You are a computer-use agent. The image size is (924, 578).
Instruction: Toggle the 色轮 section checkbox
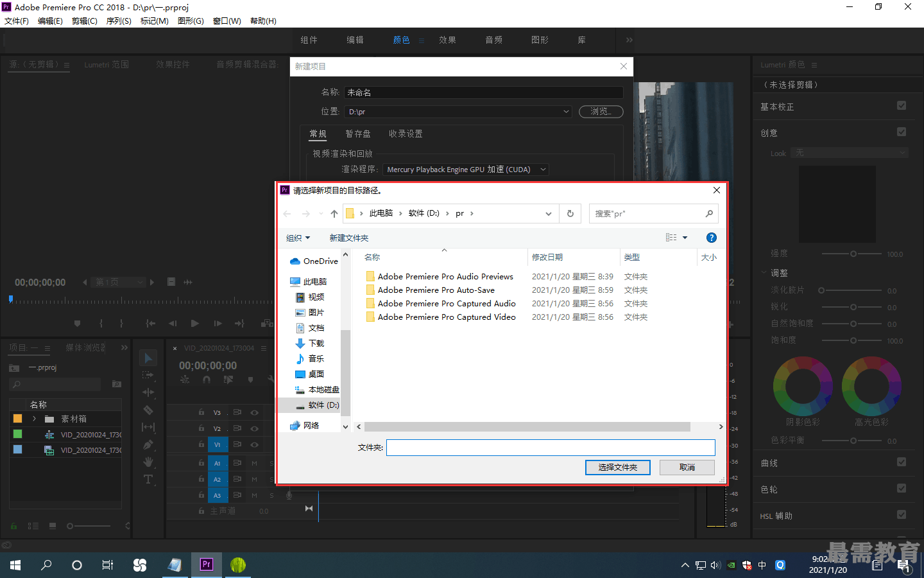click(x=902, y=489)
